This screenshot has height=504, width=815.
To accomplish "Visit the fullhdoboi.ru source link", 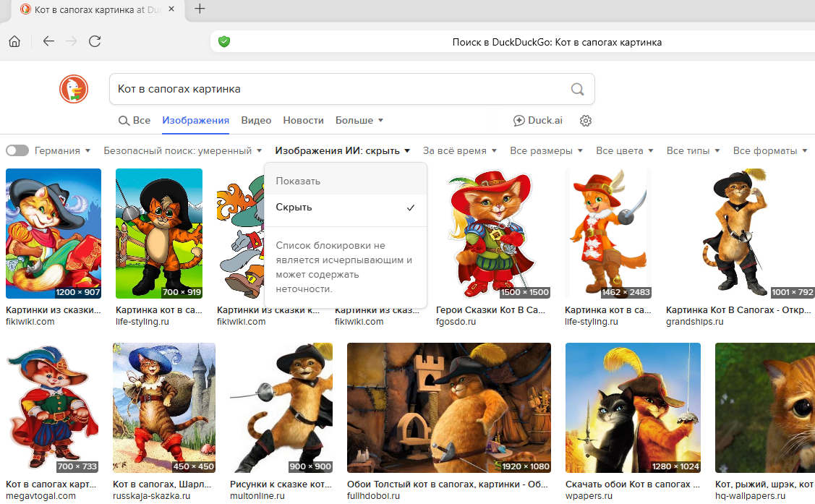I will pos(373,496).
